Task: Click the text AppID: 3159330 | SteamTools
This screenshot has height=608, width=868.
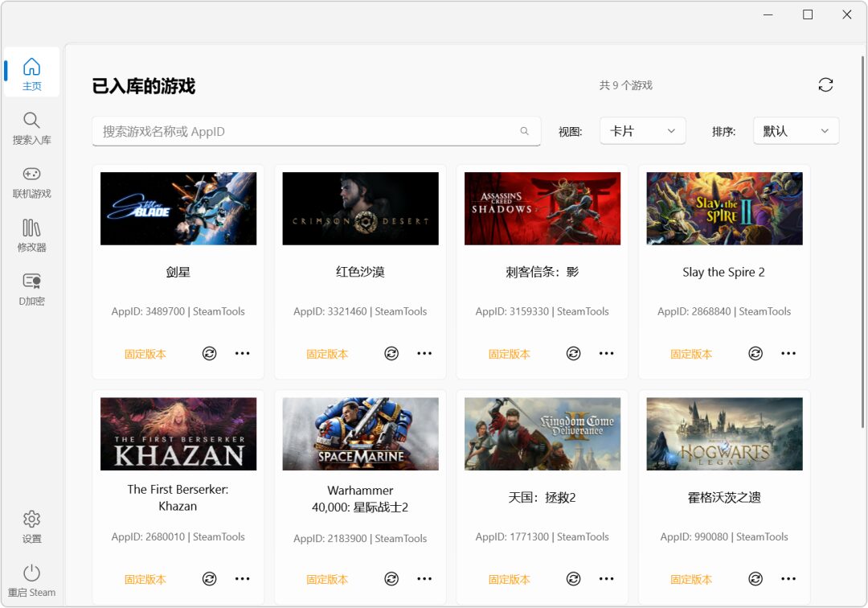Action: [542, 311]
